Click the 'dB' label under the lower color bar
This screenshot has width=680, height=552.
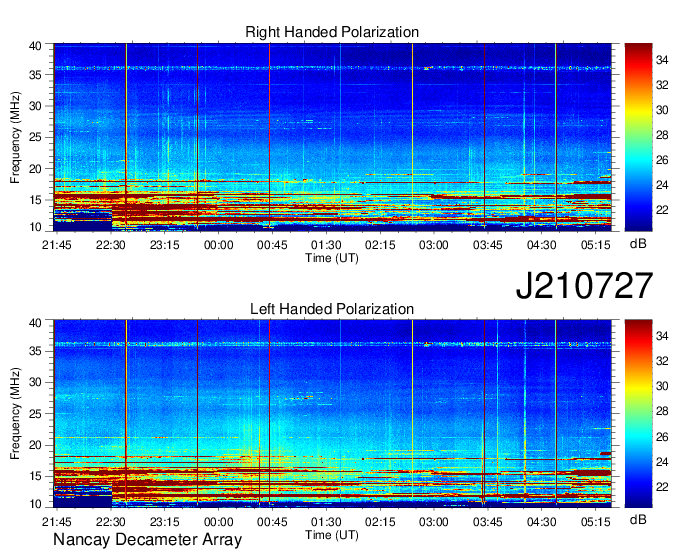pos(638,519)
